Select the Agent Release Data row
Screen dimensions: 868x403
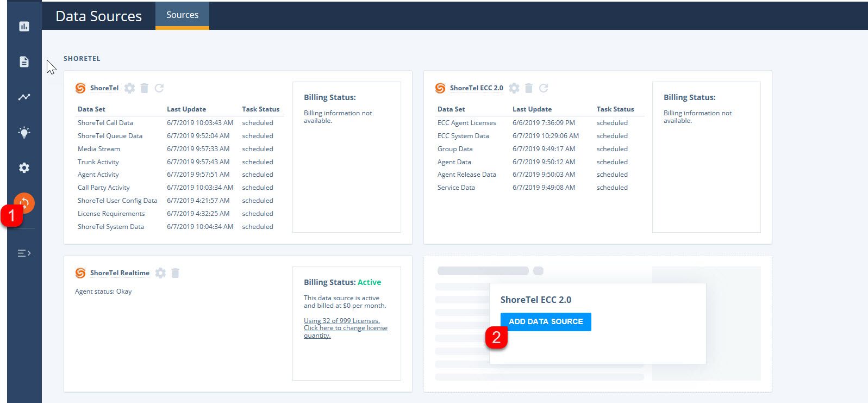(x=540, y=175)
